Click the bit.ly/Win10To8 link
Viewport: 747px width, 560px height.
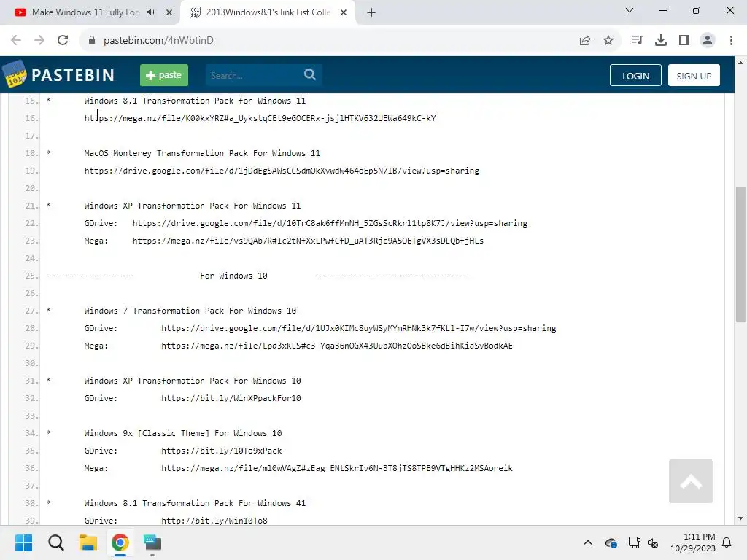(x=214, y=521)
